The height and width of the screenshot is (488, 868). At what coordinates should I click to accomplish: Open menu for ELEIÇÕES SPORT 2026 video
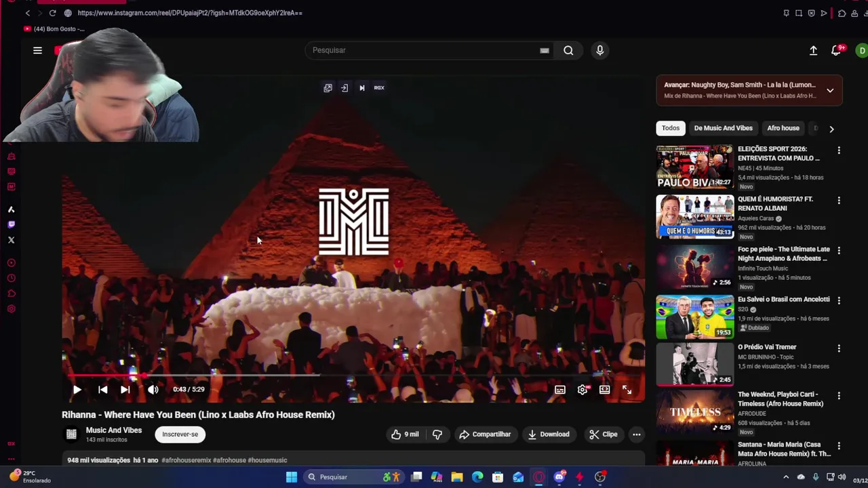[839, 150]
